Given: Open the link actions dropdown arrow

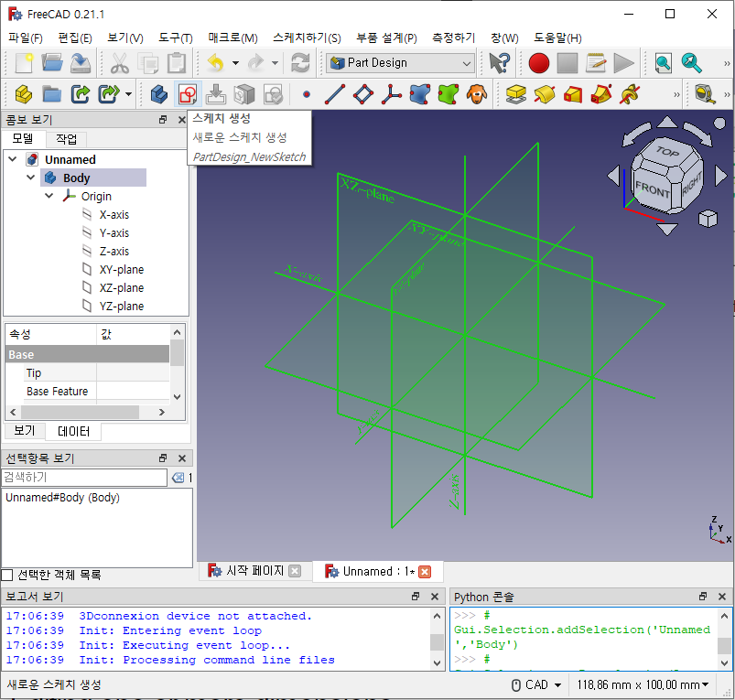Looking at the screenshot, I should [128, 94].
